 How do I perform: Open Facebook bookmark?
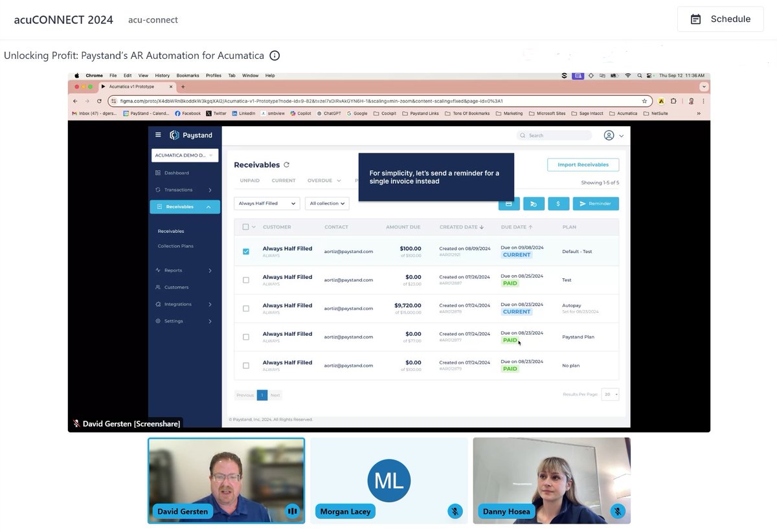(x=188, y=113)
